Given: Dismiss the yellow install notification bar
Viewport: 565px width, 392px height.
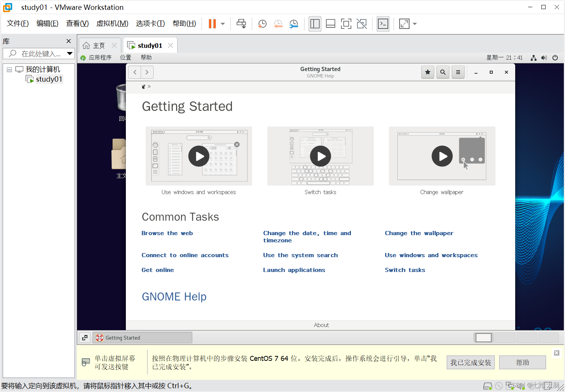Looking at the screenshot, I should coord(557,353).
